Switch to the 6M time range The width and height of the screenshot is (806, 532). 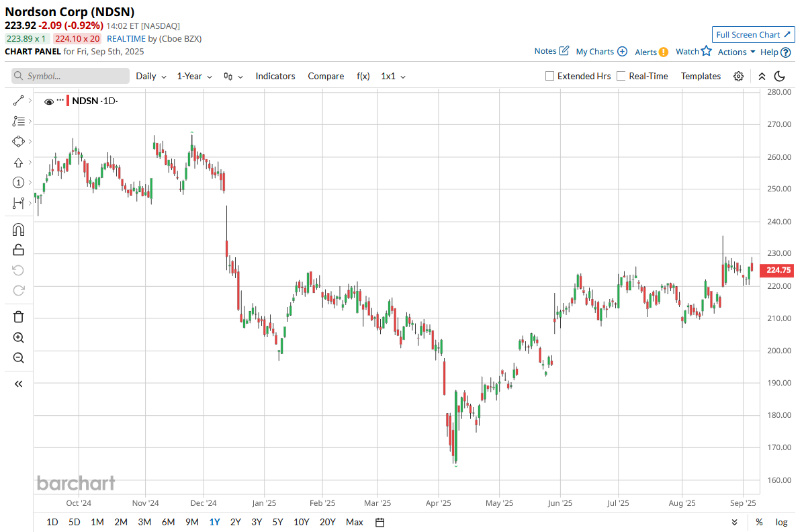click(168, 523)
